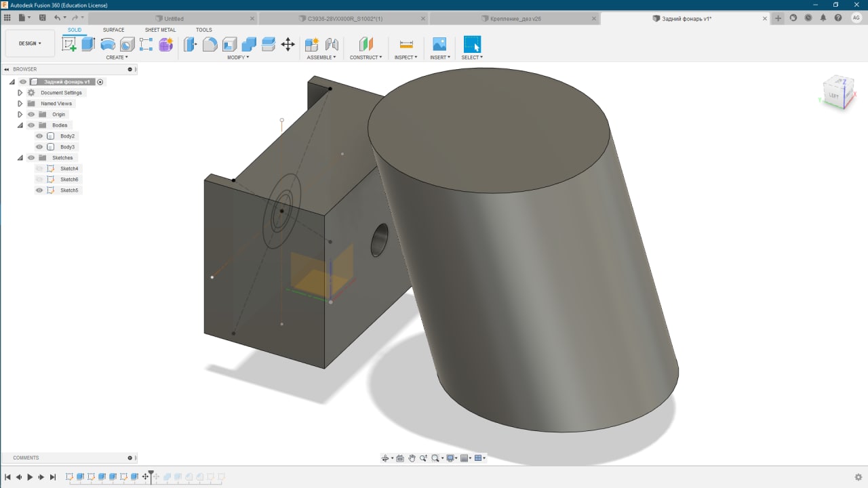Hide Body2 using its eye icon

click(x=39, y=136)
